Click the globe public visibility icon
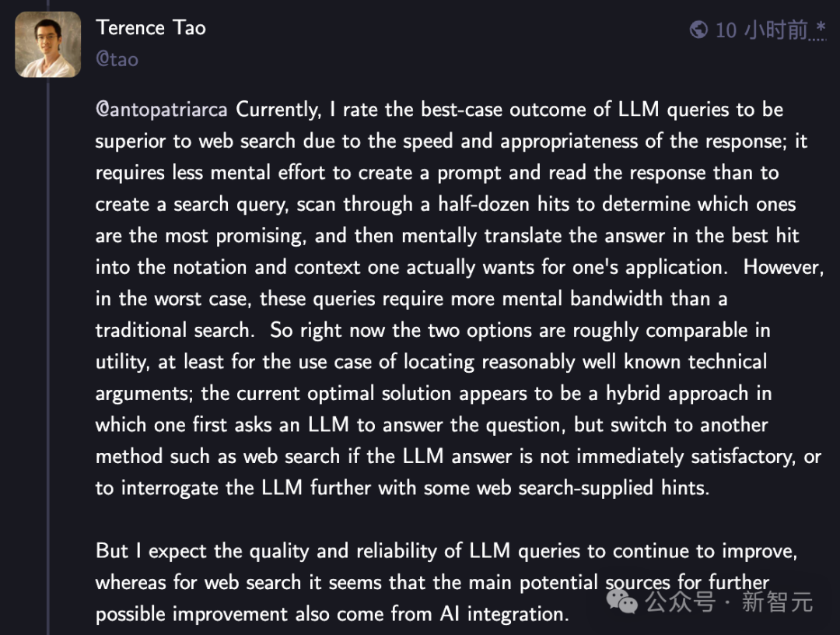This screenshot has width=840, height=635. pos(698,30)
